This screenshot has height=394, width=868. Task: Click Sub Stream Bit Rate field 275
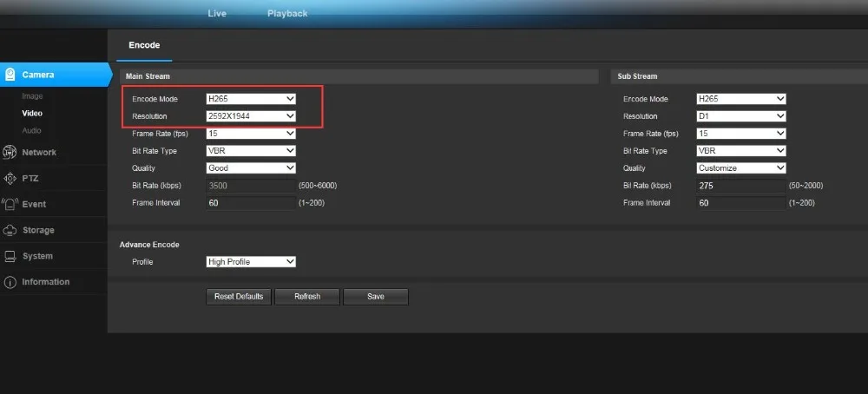741,186
